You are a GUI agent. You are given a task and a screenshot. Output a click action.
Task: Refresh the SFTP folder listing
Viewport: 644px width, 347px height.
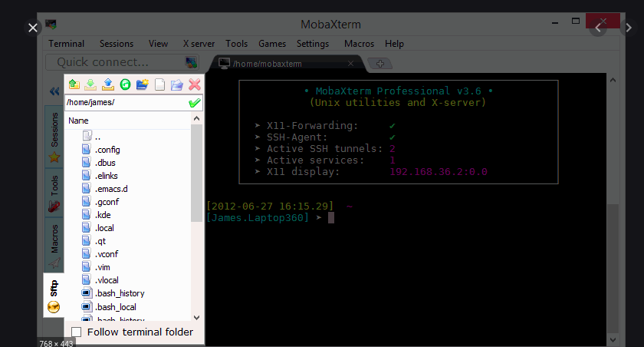coord(125,84)
